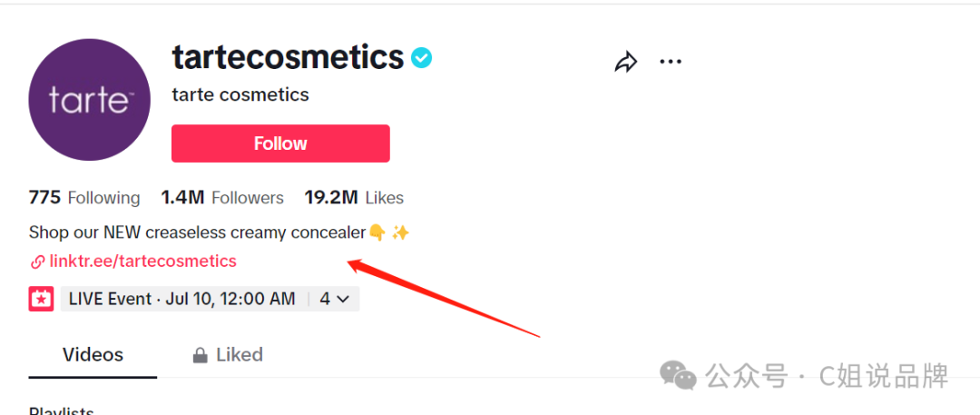Click the tartecosmetics username heading
Image resolution: width=980 pixels, height=415 pixels.
pos(289,57)
